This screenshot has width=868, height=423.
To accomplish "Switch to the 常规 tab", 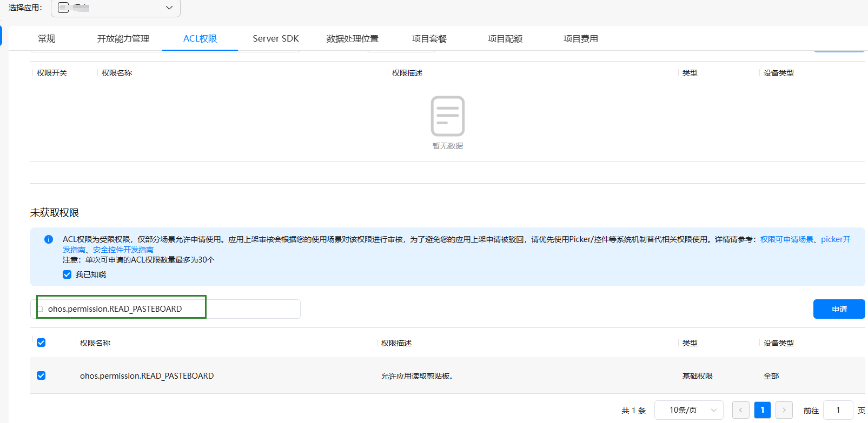I will pyautogui.click(x=47, y=38).
